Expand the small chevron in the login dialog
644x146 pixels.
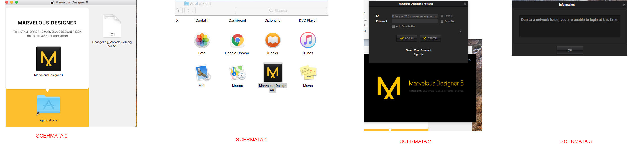(x=461, y=32)
